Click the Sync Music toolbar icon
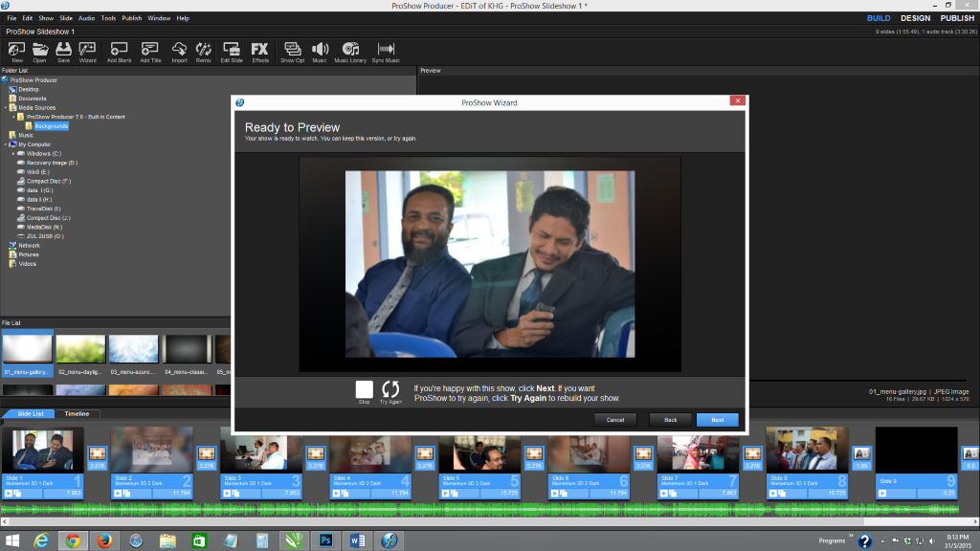Image resolution: width=980 pixels, height=551 pixels. [x=386, y=52]
